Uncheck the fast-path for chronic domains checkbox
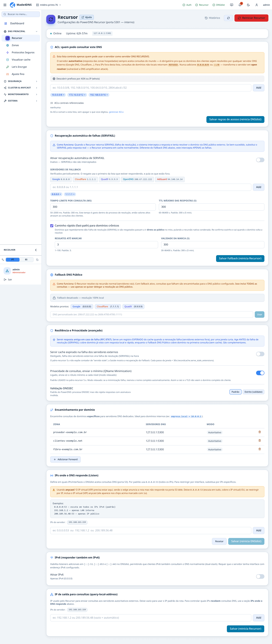The image size is (272, 644). coord(52,226)
